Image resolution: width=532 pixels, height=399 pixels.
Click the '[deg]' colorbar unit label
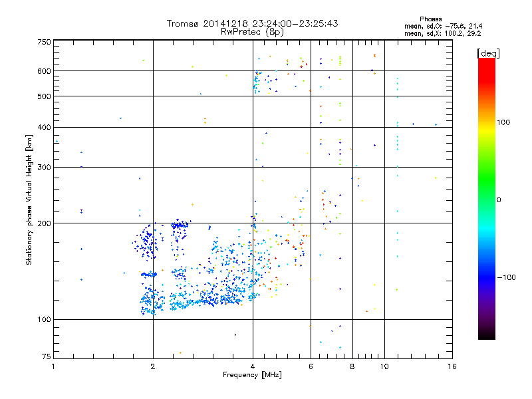pyautogui.click(x=488, y=53)
